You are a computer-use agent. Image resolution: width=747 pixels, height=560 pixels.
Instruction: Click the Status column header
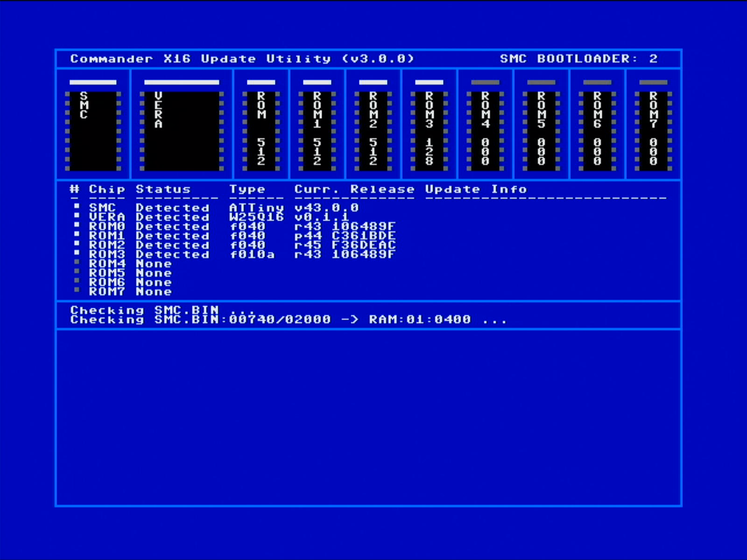163,189
